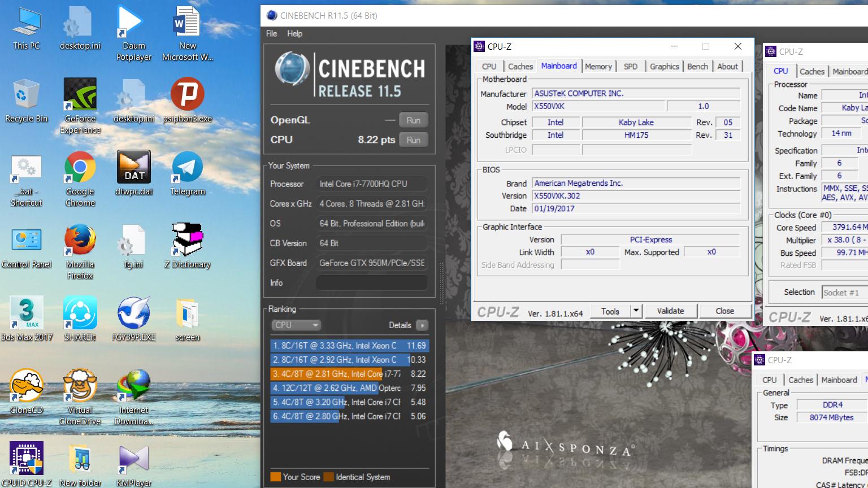
Task: Switch to CPU tab in front CPU-Z
Action: click(489, 66)
